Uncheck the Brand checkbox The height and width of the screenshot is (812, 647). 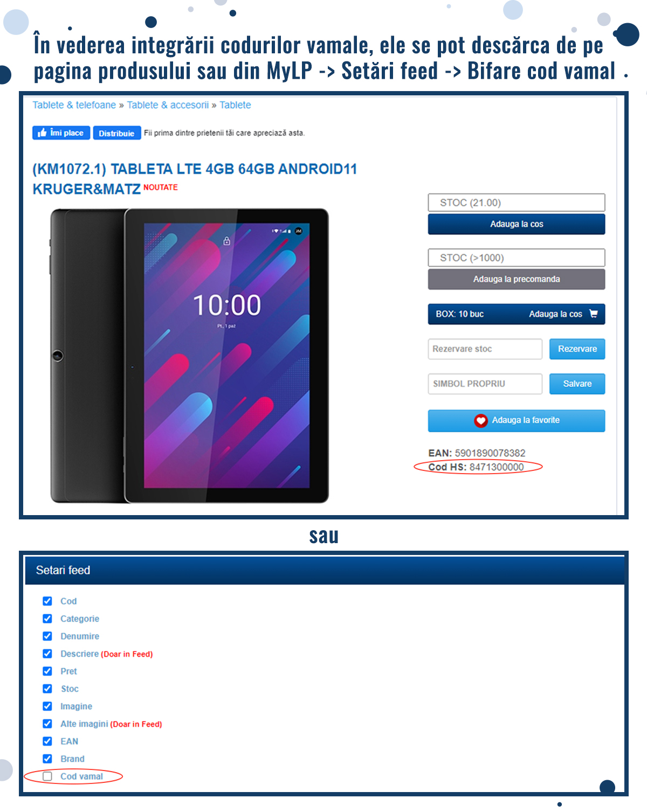[47, 759]
